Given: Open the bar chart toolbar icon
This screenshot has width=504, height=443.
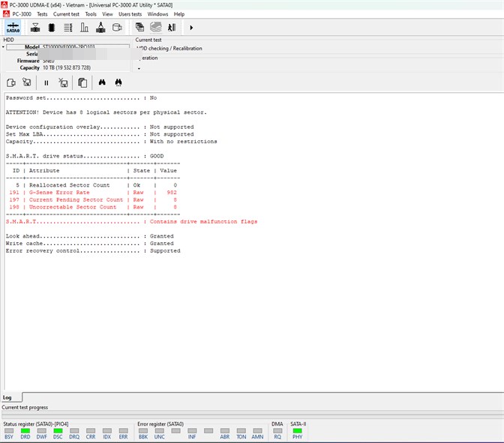Looking at the screenshot, I should [x=84, y=28].
